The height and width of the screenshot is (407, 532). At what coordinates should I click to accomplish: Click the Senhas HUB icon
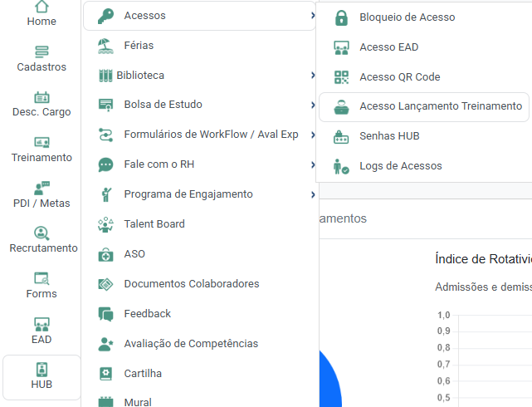(x=341, y=136)
